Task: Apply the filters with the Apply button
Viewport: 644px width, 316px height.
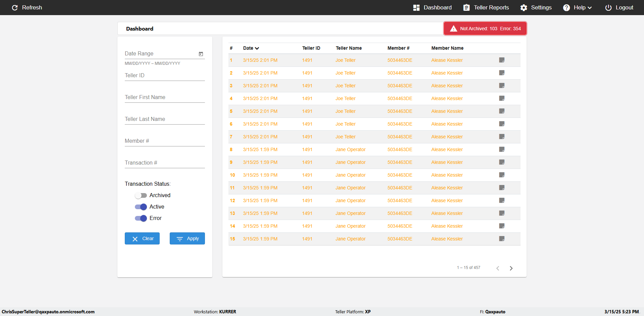Action: 187,238
